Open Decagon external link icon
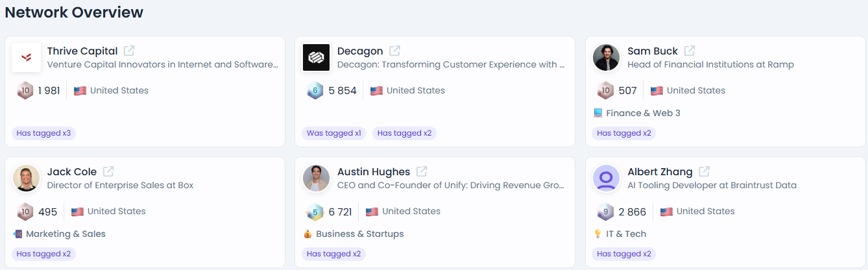This screenshot has height=270, width=868. [x=394, y=51]
